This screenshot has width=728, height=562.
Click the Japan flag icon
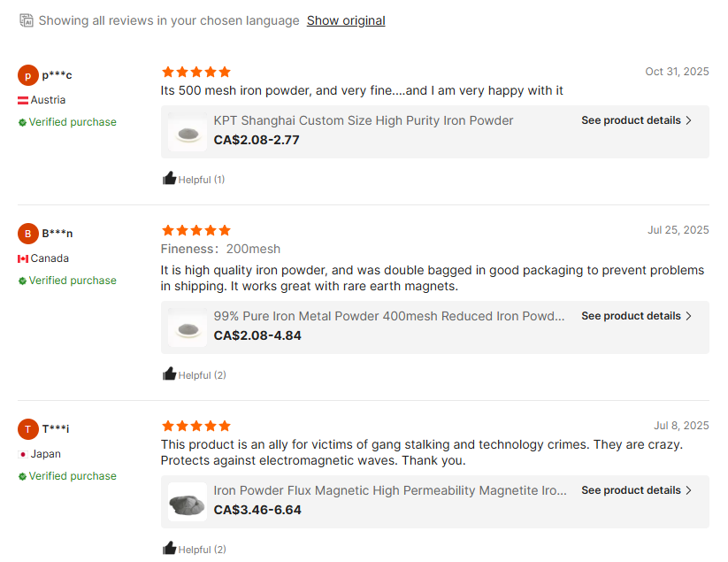(x=23, y=454)
